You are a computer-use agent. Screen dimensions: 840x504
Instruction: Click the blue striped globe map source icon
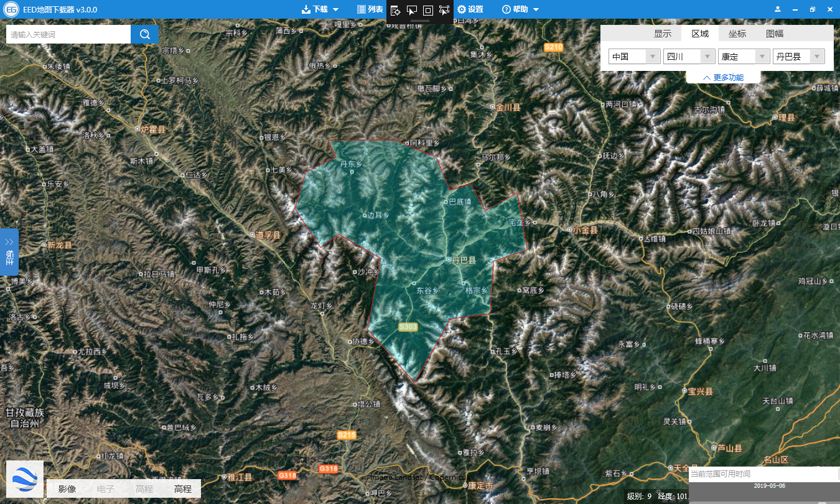(25, 479)
